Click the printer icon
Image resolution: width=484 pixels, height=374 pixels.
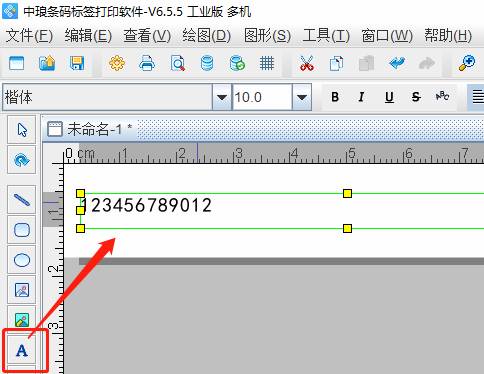point(147,63)
